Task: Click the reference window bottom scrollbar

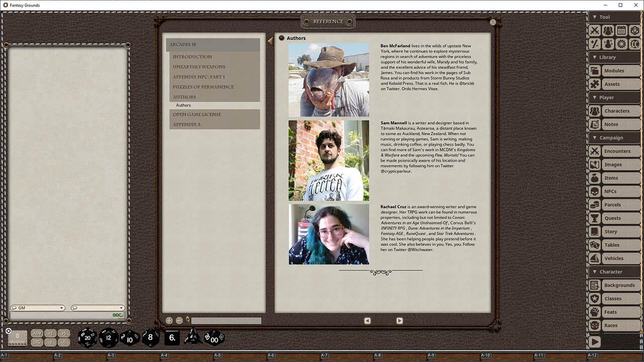Action: [226, 320]
